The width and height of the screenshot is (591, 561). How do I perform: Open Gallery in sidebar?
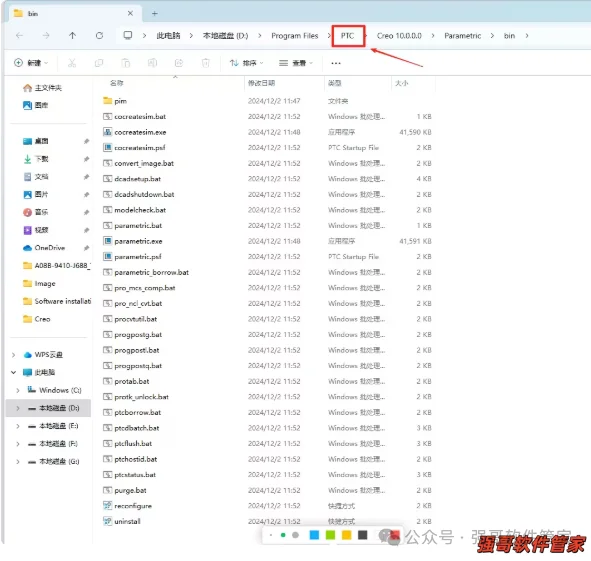(35, 105)
